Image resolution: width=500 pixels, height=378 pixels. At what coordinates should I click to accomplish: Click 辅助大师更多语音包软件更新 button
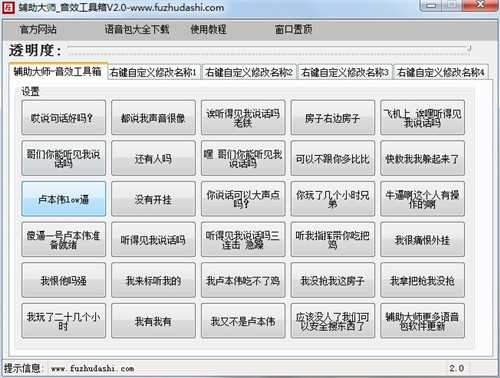[x=422, y=321]
